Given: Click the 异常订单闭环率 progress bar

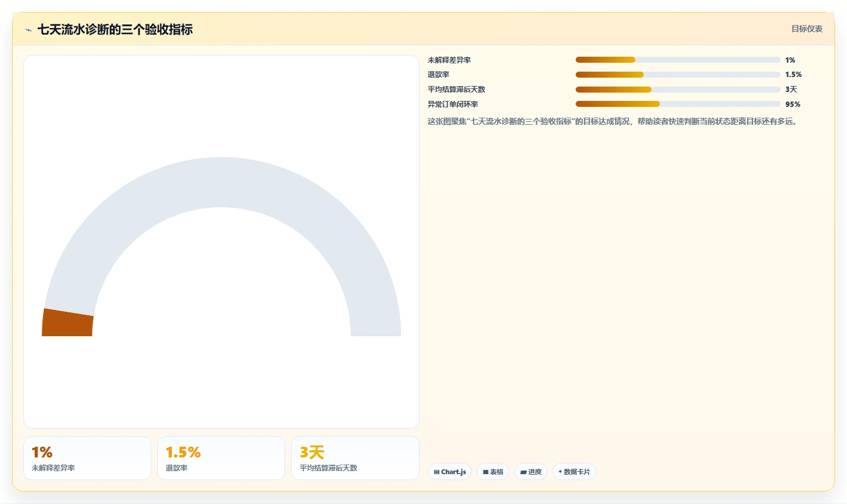Looking at the screenshot, I should [x=678, y=104].
